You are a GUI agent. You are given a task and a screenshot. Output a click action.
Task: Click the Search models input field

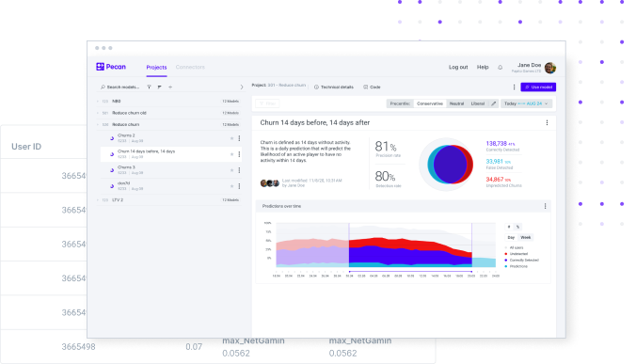(120, 87)
